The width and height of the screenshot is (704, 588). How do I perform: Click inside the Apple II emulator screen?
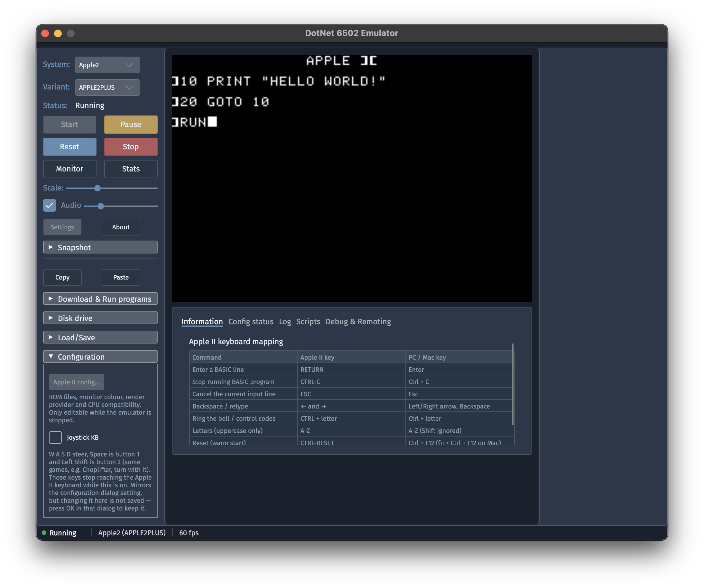pyautogui.click(x=352, y=178)
